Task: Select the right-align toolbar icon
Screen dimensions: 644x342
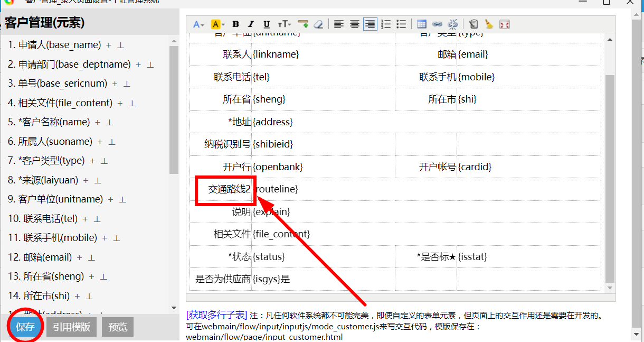Action: coord(370,24)
